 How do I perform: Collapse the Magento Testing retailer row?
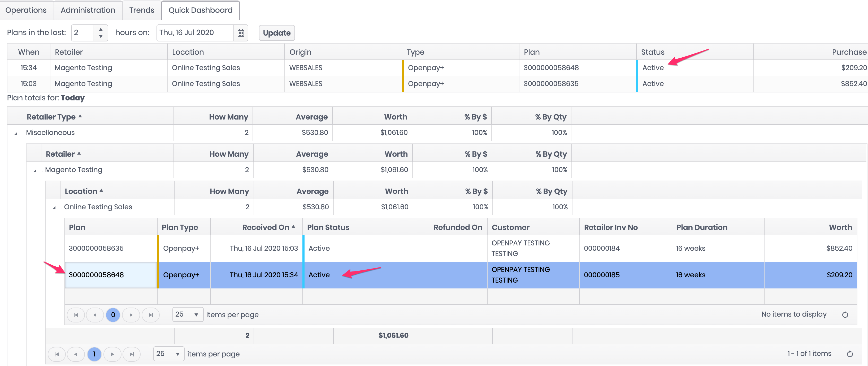click(35, 171)
